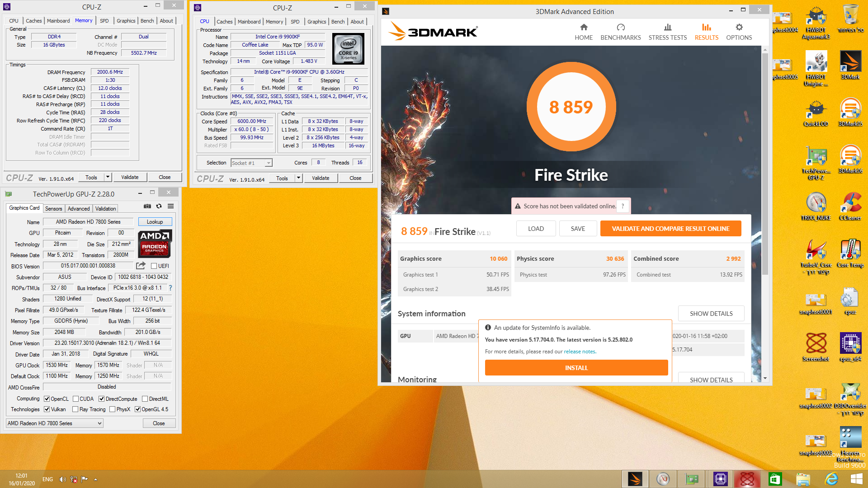Expand Tools dropdown arrow in CPU-Z Memory window

tap(108, 178)
